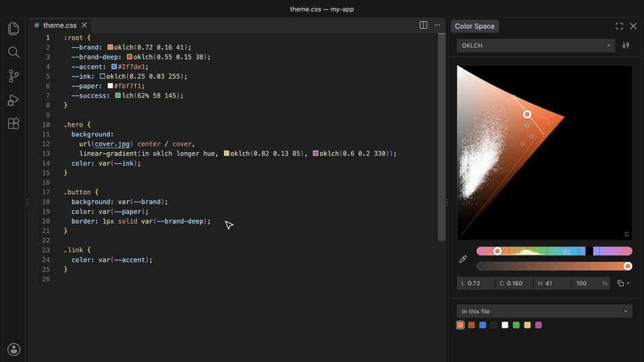
Task: Select the magenta palette swatch
Action: [x=539, y=325]
